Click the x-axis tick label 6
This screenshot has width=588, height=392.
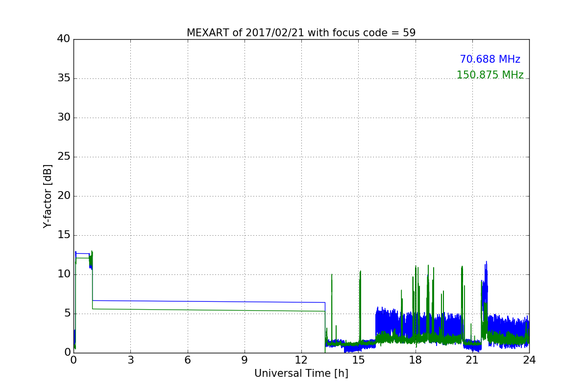pos(187,360)
